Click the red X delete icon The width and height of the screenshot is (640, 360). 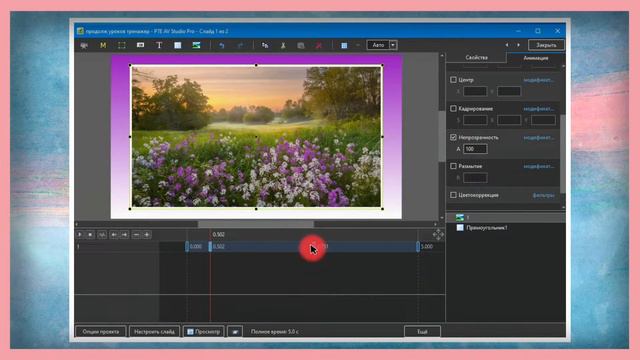[x=319, y=45]
